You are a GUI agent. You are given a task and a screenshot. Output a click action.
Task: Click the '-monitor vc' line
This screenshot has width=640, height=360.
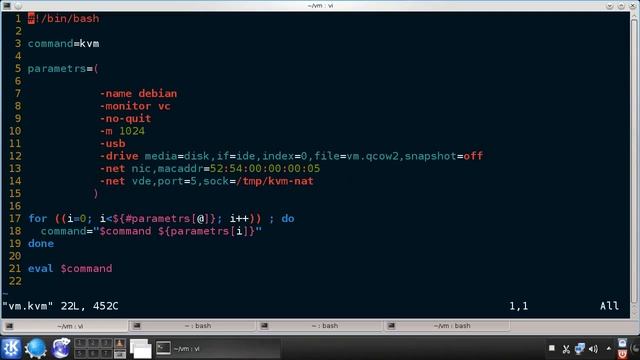(135, 106)
